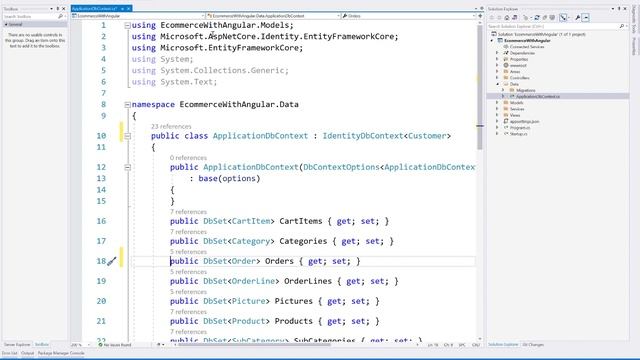
Task: Click the pin icon on ApplicationDbContext.cs tab
Action: (x=122, y=9)
